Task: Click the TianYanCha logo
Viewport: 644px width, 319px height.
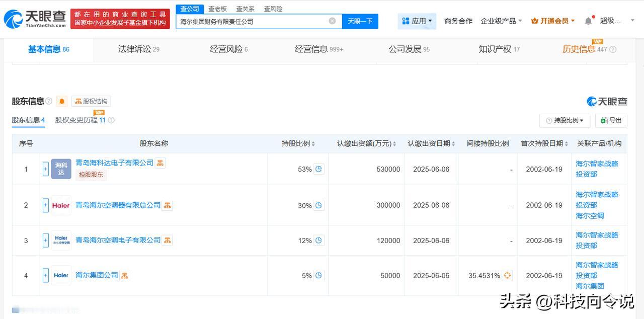Action: (35, 19)
